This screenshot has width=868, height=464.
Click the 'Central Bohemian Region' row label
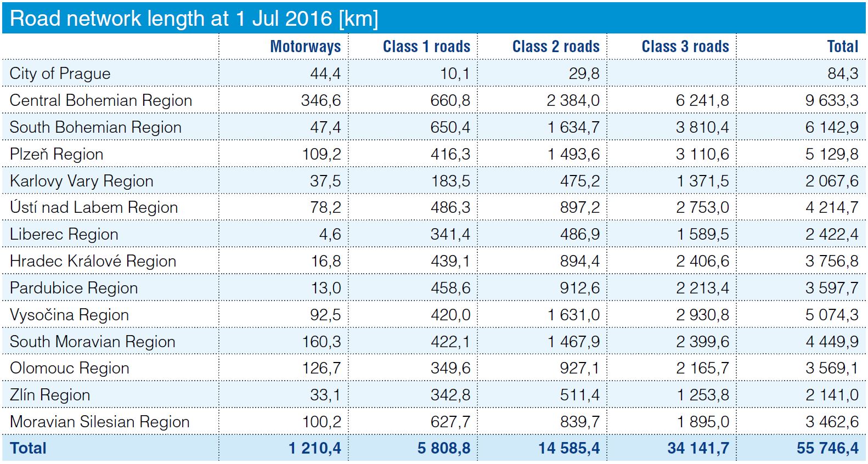pyautogui.click(x=101, y=100)
